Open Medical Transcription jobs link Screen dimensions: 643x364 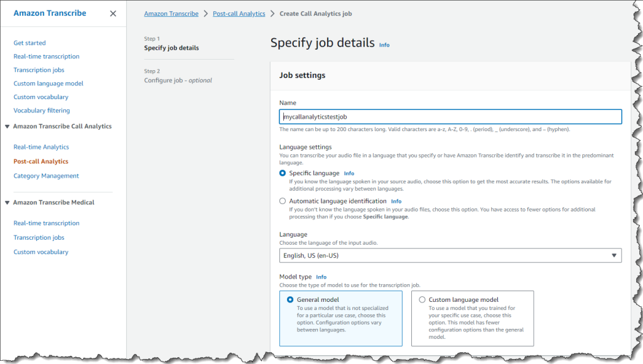tap(39, 237)
